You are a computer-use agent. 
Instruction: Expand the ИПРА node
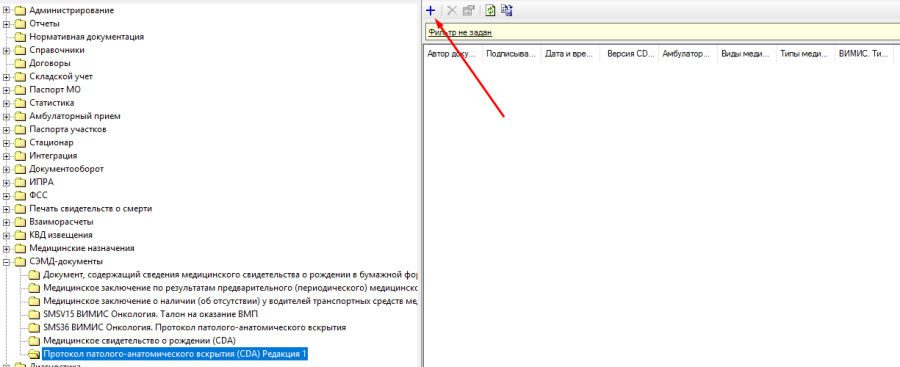click(x=6, y=182)
